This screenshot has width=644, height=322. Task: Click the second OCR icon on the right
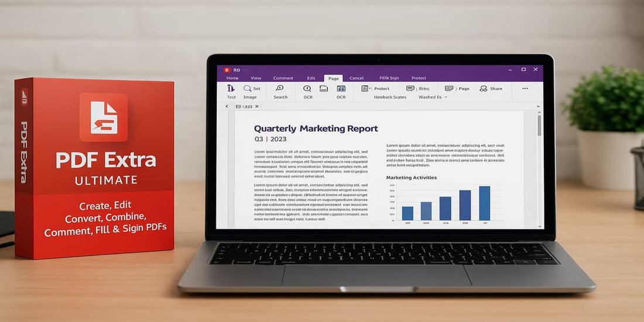pos(341,88)
